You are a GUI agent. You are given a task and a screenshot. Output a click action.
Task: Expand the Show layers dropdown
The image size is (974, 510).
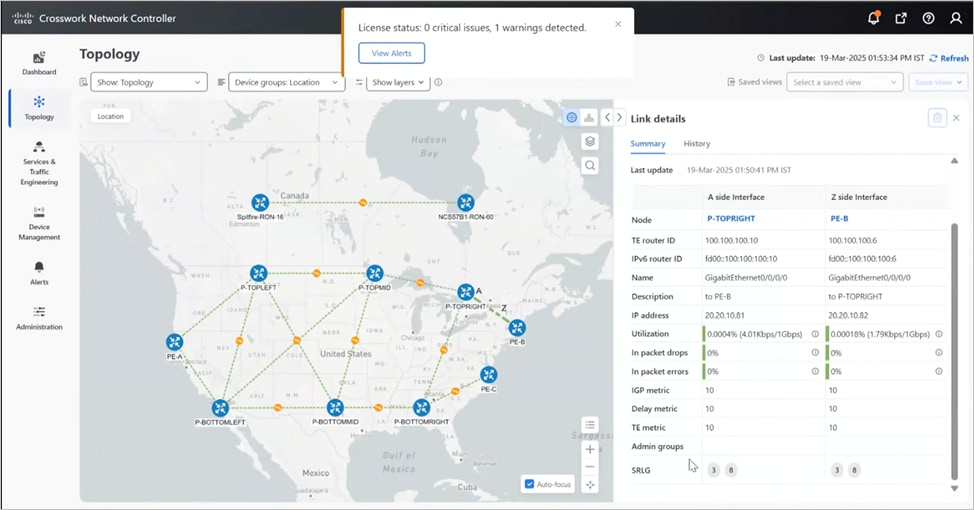coord(398,82)
